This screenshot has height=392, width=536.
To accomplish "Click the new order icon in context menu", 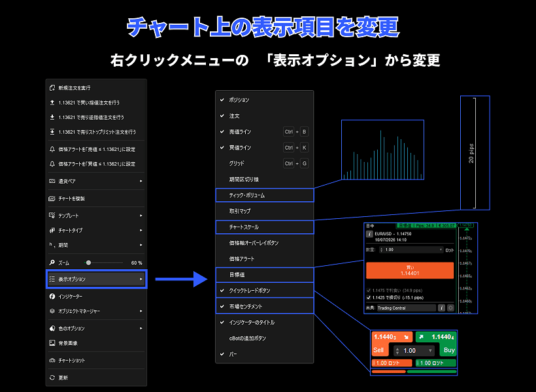I will (52, 88).
